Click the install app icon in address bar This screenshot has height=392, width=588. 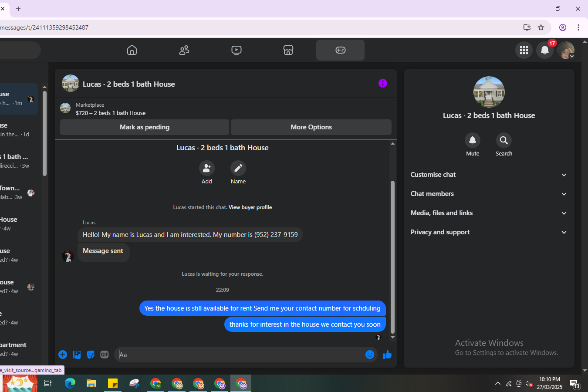click(x=527, y=27)
